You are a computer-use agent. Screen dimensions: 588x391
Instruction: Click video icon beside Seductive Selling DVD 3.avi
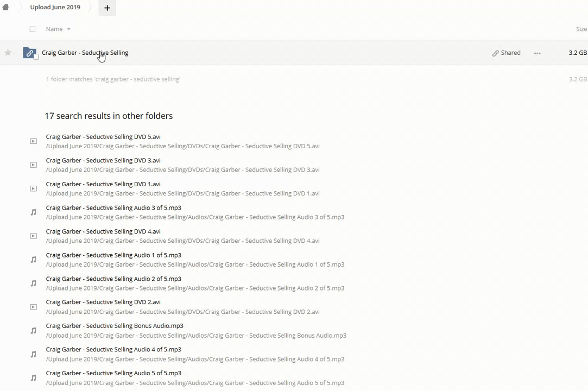(x=33, y=165)
